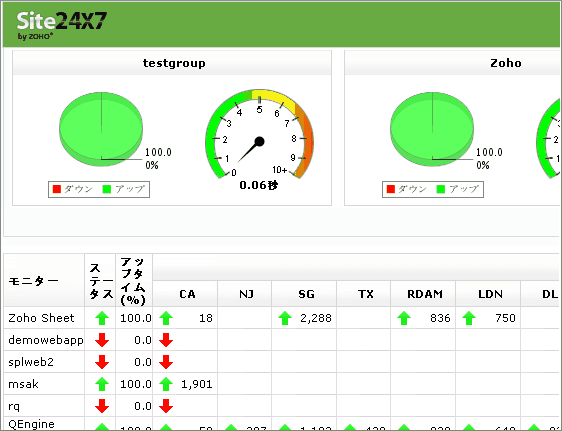Screen dimensions: 562x431
Task: Click the green アップ legend swatch in testgroup
Action: pos(107,189)
